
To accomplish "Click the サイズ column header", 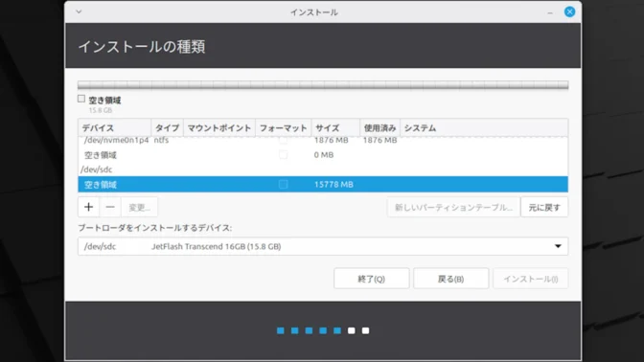I will click(335, 128).
